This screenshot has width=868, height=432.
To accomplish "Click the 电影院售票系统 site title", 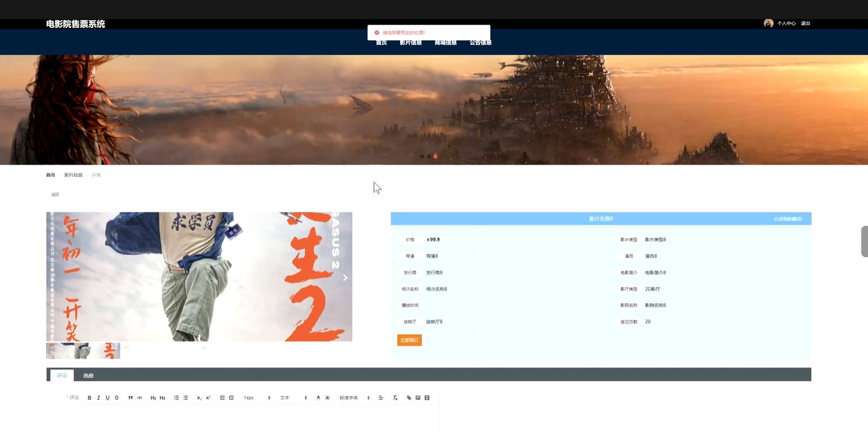I will (76, 24).
